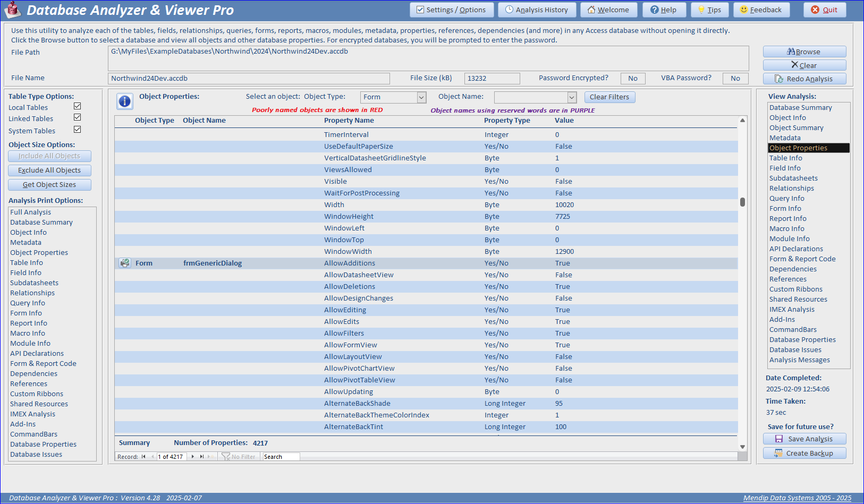Toggle Local Tables checkbox

pos(77,106)
